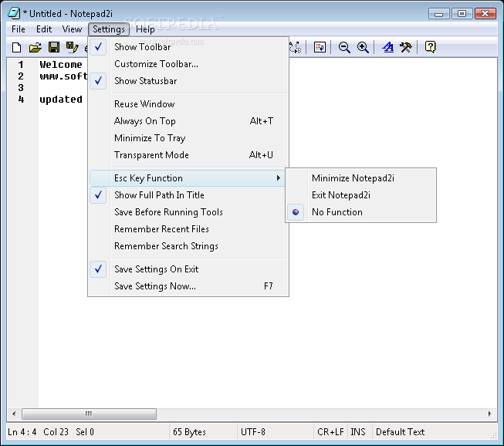The image size is (504, 446).
Task: Click the Notepad2i title bar app icon
Action: [13, 13]
